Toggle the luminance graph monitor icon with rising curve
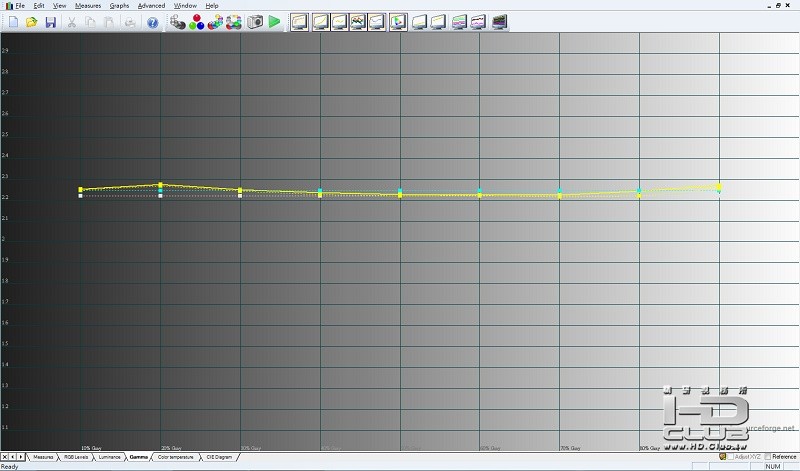This screenshot has height=471, width=800. tap(320, 22)
